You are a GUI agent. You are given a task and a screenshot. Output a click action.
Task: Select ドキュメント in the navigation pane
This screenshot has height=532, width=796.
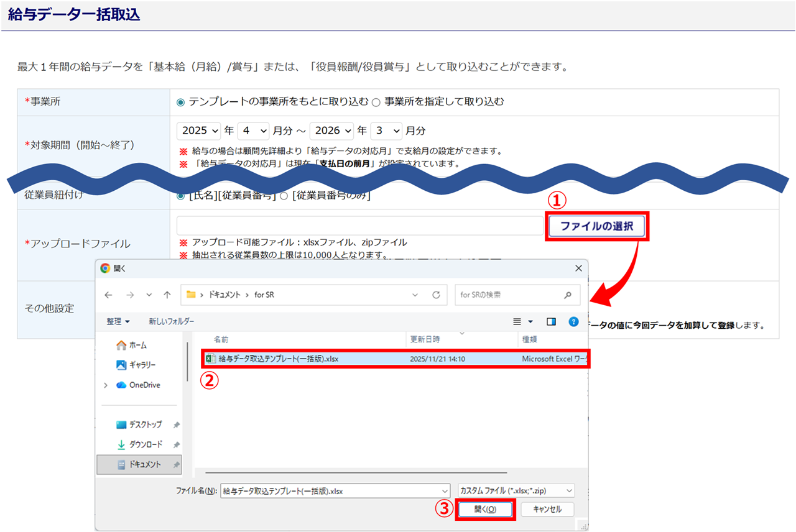139,464
